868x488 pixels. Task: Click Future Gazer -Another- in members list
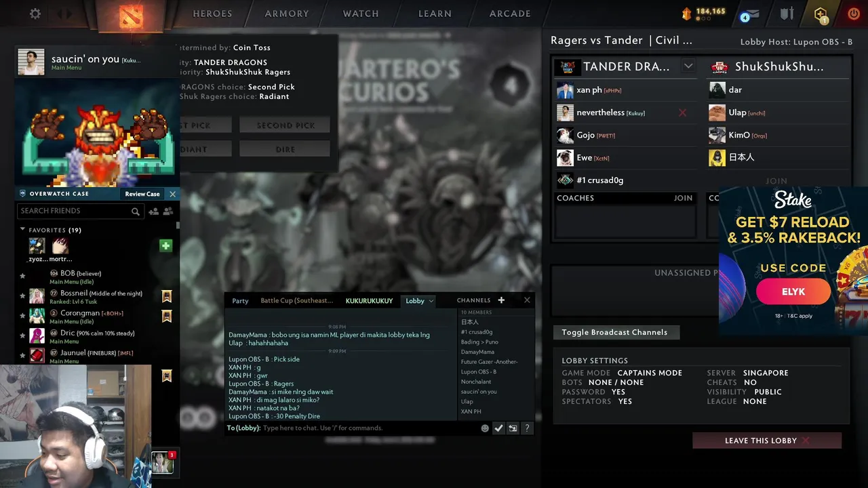pyautogui.click(x=489, y=362)
